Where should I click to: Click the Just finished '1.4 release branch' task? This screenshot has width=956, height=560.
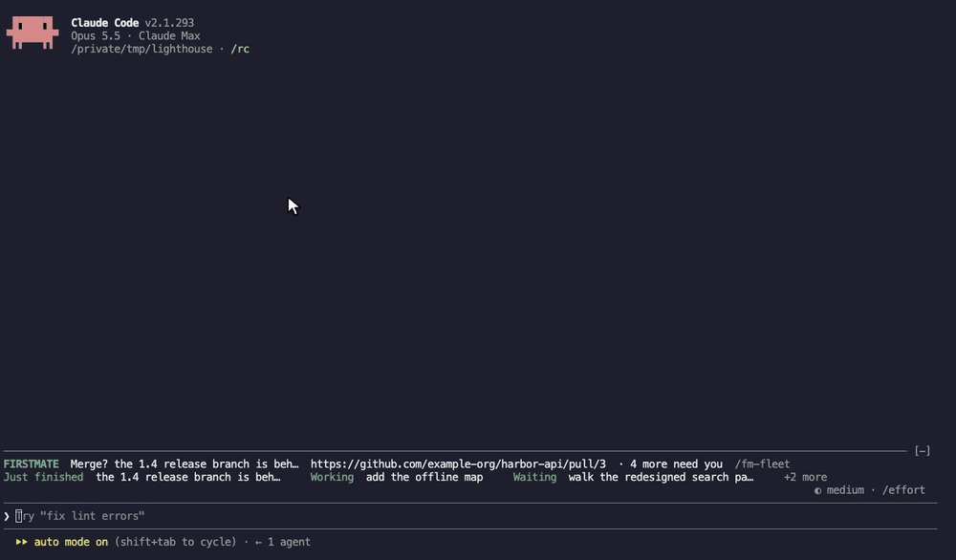tap(187, 477)
